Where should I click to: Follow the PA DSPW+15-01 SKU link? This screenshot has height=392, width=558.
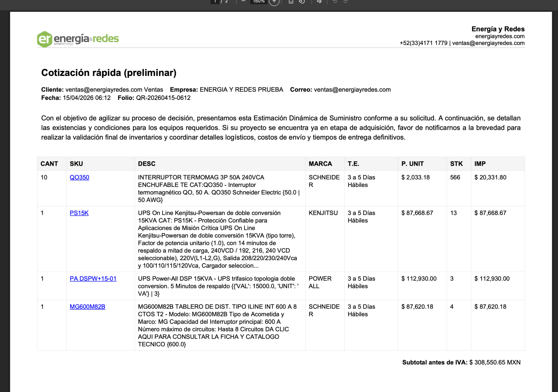pos(93,279)
